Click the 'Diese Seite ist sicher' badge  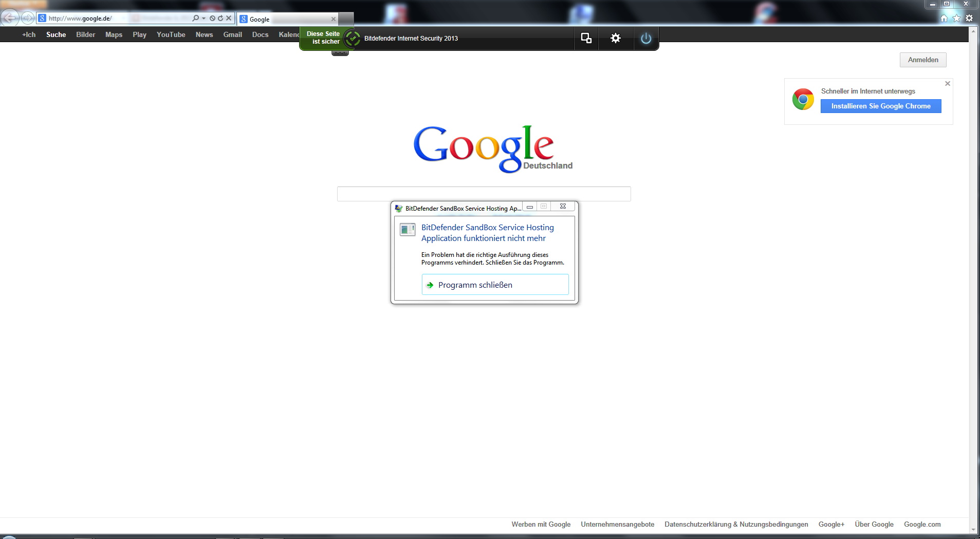point(323,38)
